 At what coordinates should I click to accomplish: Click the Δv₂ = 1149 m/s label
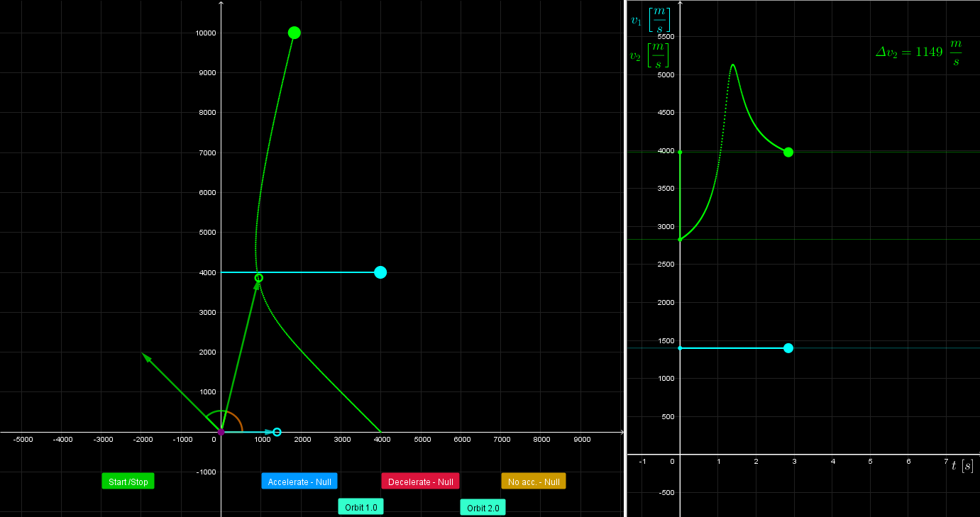click(x=918, y=53)
